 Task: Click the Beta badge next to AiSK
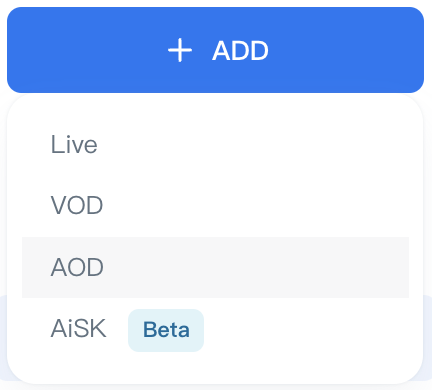[x=166, y=330]
